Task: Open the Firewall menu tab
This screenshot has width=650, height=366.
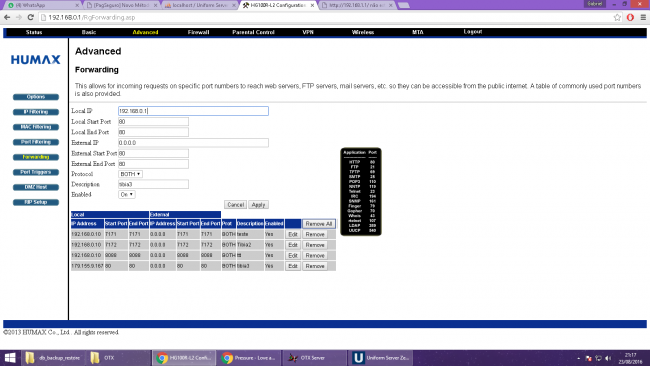Action: [198, 32]
